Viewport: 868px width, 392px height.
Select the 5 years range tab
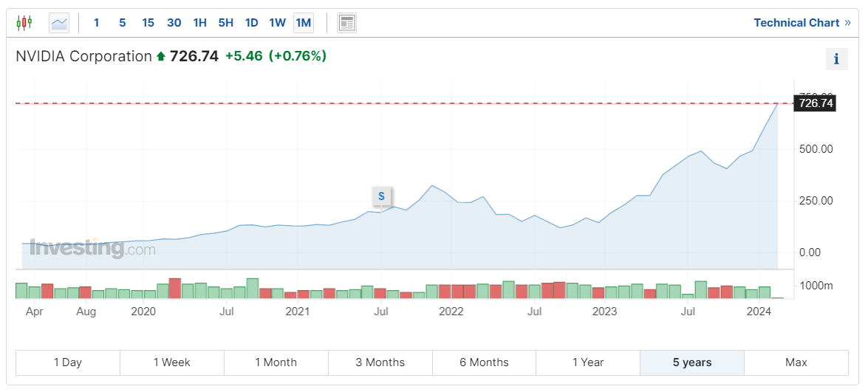coord(691,362)
